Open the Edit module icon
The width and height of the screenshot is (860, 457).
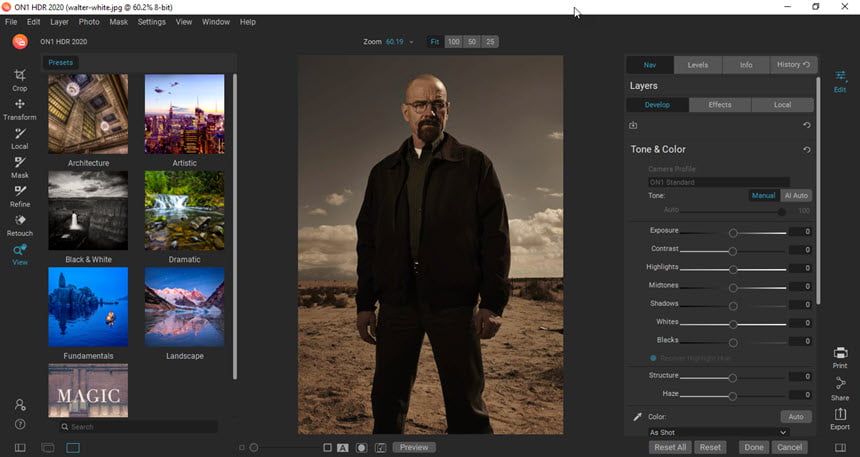pos(840,81)
